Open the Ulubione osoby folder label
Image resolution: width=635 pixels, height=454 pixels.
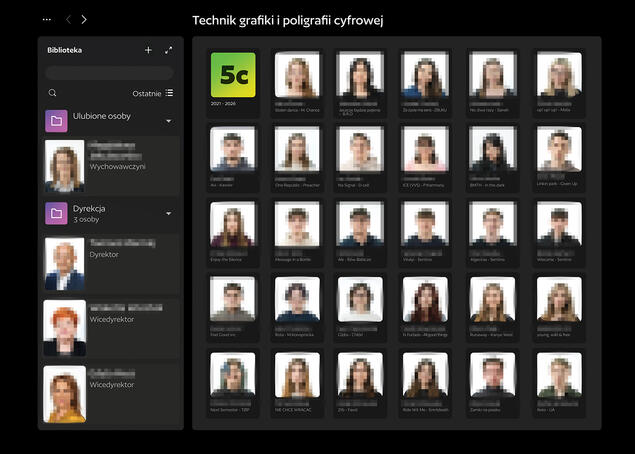pyautogui.click(x=102, y=116)
